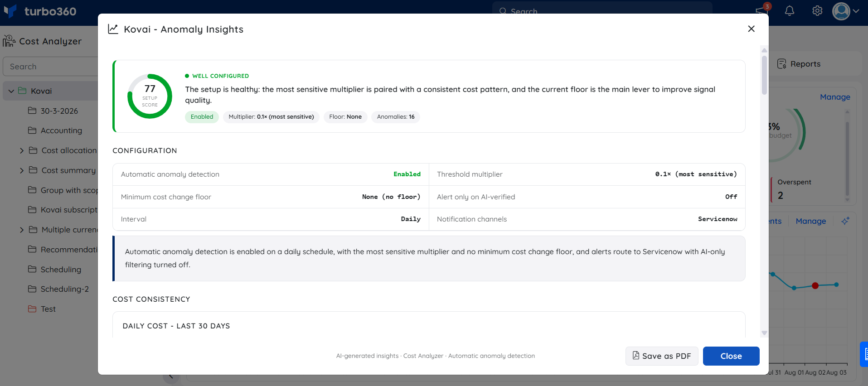Viewport: 868px width, 386px height.
Task: Click the dialog scrollbar down arrow
Action: 764,333
